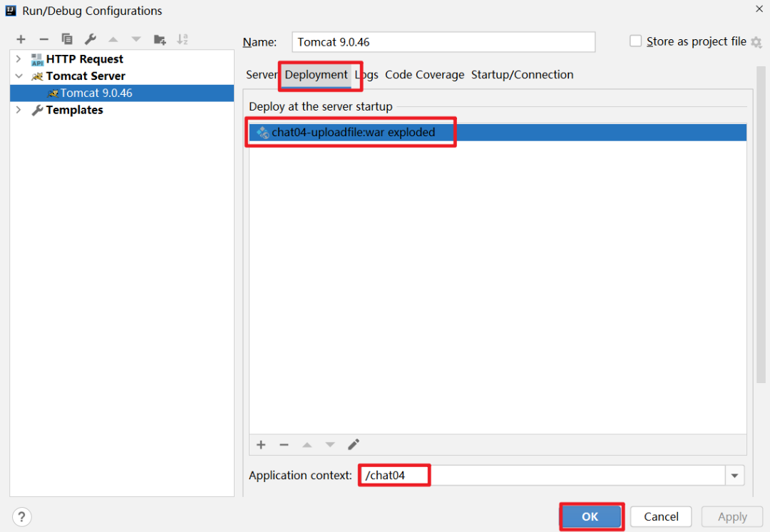
Task: Remove the selected deployment artifact
Action: [284, 444]
